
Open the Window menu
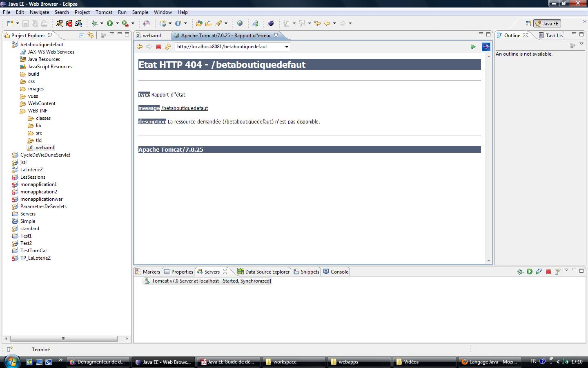point(163,12)
